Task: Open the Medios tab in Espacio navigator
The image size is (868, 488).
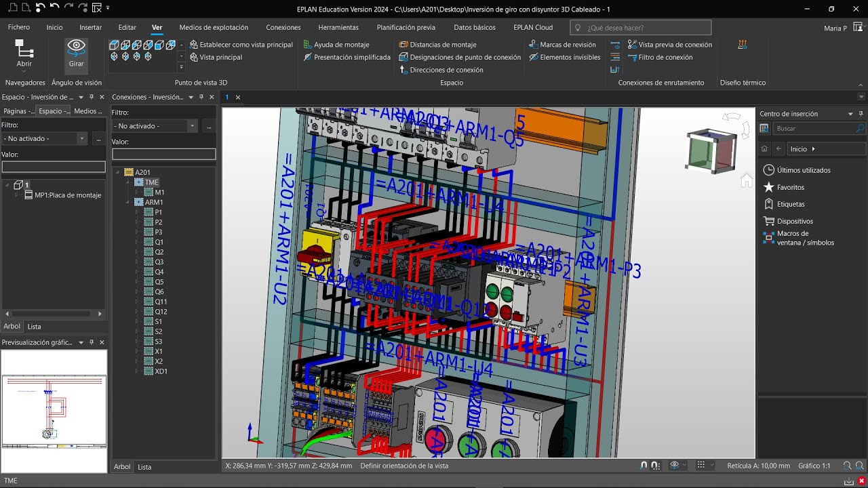Action: (x=87, y=111)
